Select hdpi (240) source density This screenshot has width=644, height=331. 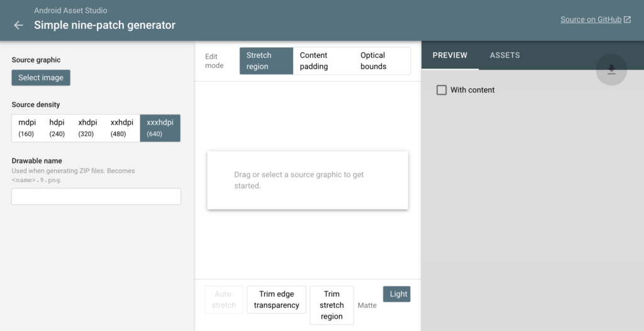57,128
